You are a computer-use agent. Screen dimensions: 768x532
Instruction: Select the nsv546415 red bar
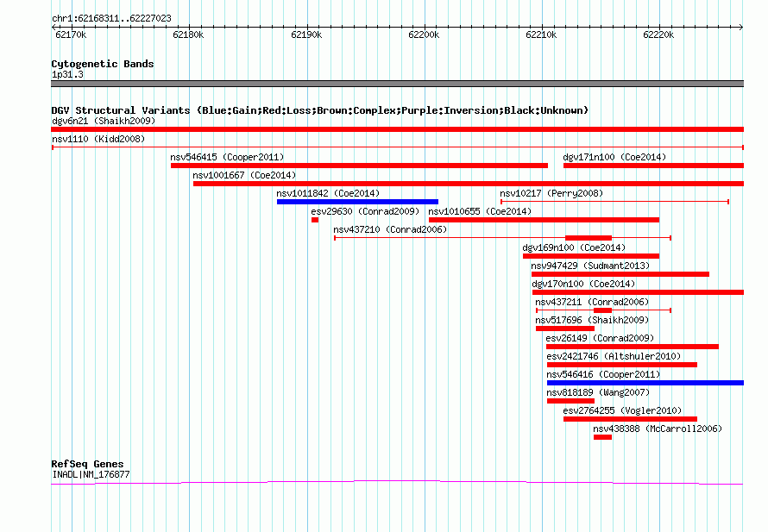click(359, 166)
